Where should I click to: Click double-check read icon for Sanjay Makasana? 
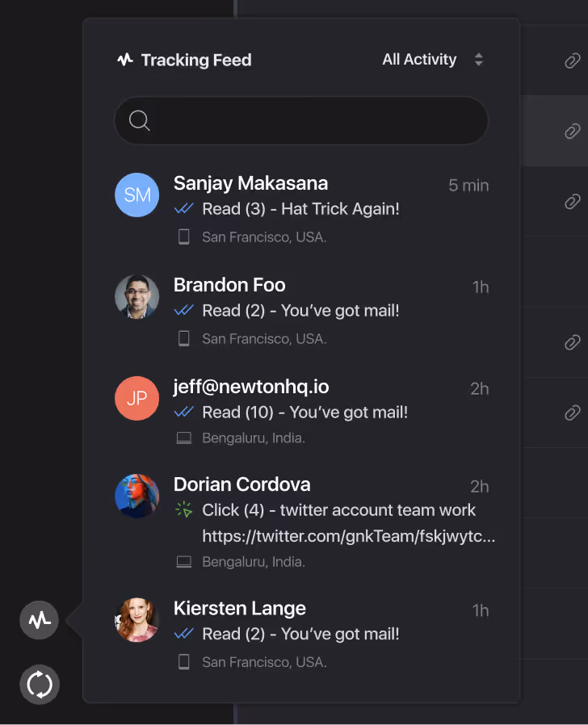click(183, 208)
